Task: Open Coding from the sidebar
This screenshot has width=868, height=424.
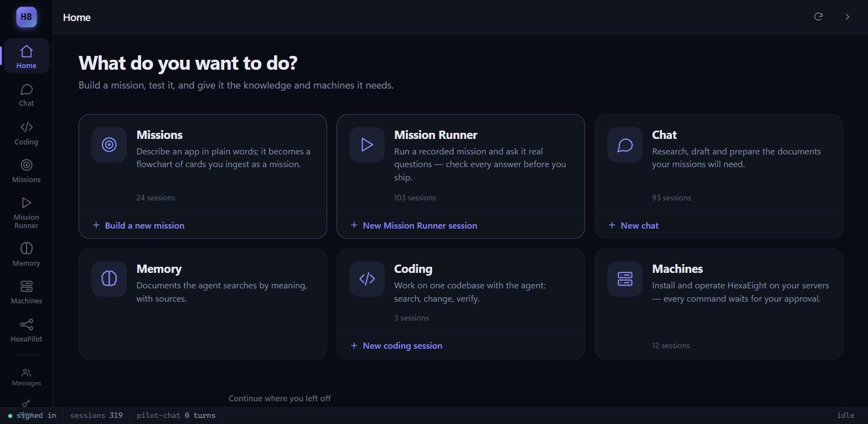Action: click(x=26, y=133)
